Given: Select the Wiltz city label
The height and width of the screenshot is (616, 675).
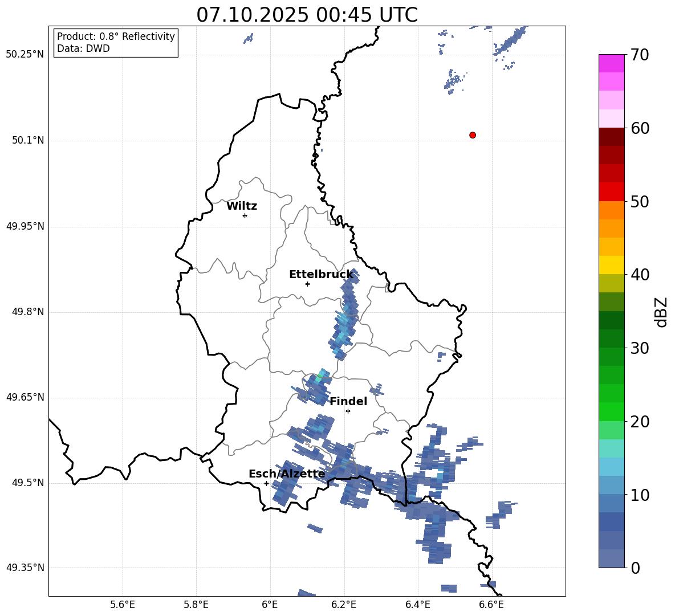Looking at the screenshot, I should pyautogui.click(x=242, y=206).
